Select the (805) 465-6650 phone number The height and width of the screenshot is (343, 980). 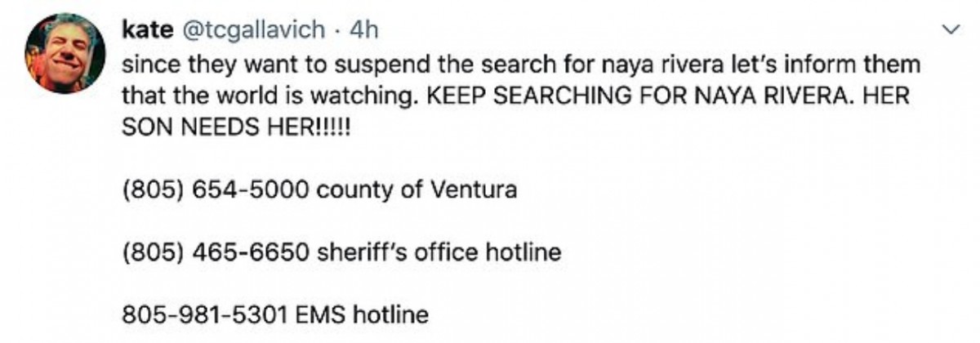[216, 252]
